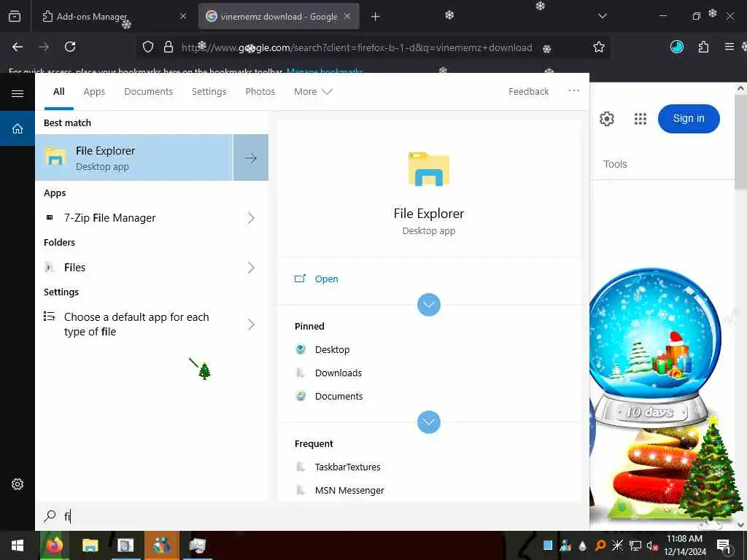Image resolution: width=747 pixels, height=560 pixels.
Task: Select the Home icon in the search sidebar
Action: (x=18, y=128)
